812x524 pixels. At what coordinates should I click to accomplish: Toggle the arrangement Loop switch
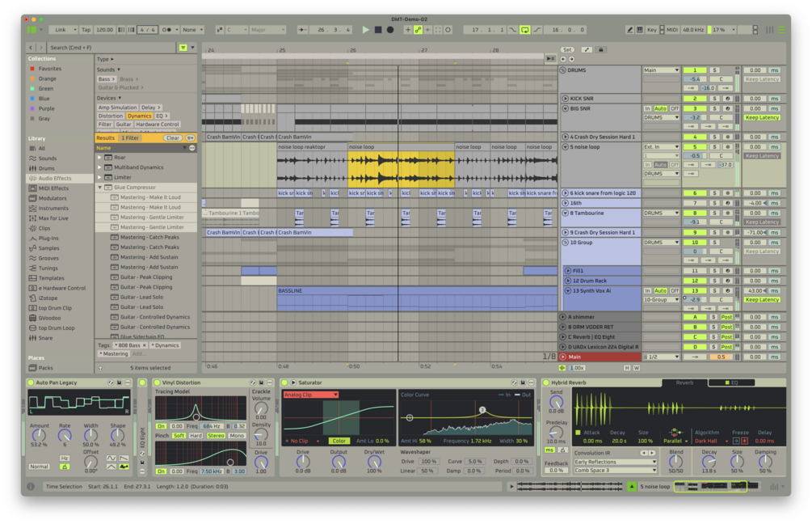tap(524, 30)
